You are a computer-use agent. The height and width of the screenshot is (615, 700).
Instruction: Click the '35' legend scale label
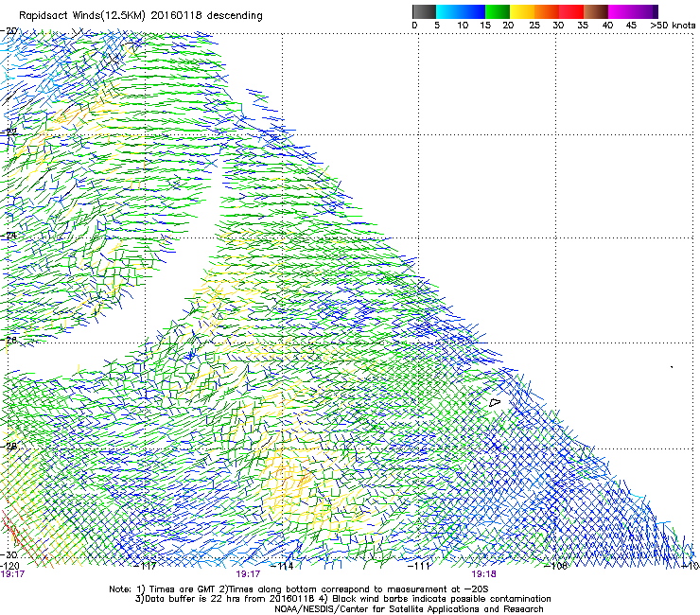583,26
